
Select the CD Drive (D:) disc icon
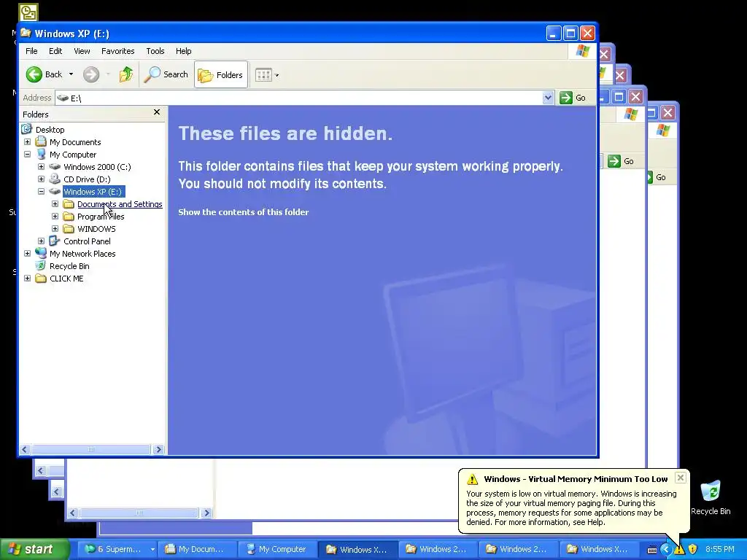point(55,179)
